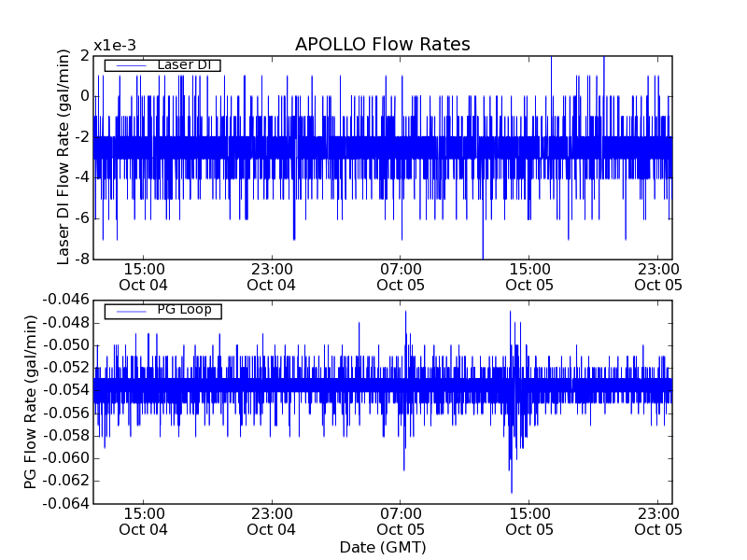Click the "-0.048" tick on PG axis

[65, 323]
